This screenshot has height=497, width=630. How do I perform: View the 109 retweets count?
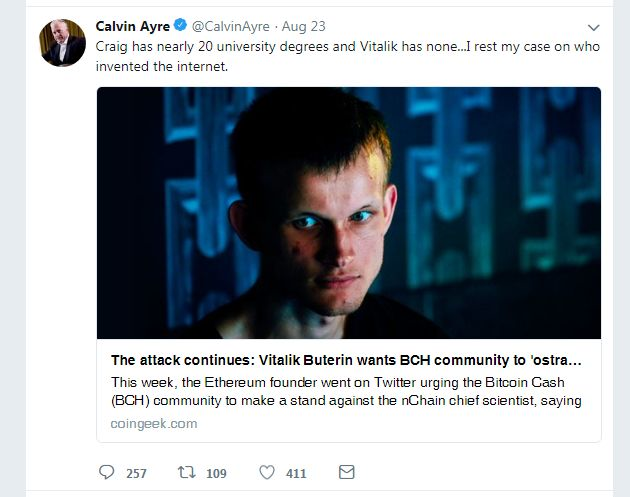(216, 473)
